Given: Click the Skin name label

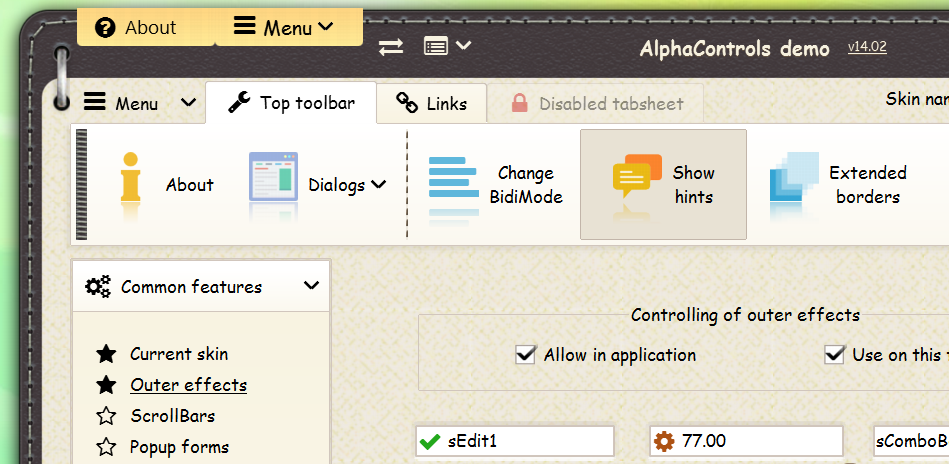Looking at the screenshot, I should (917, 99).
